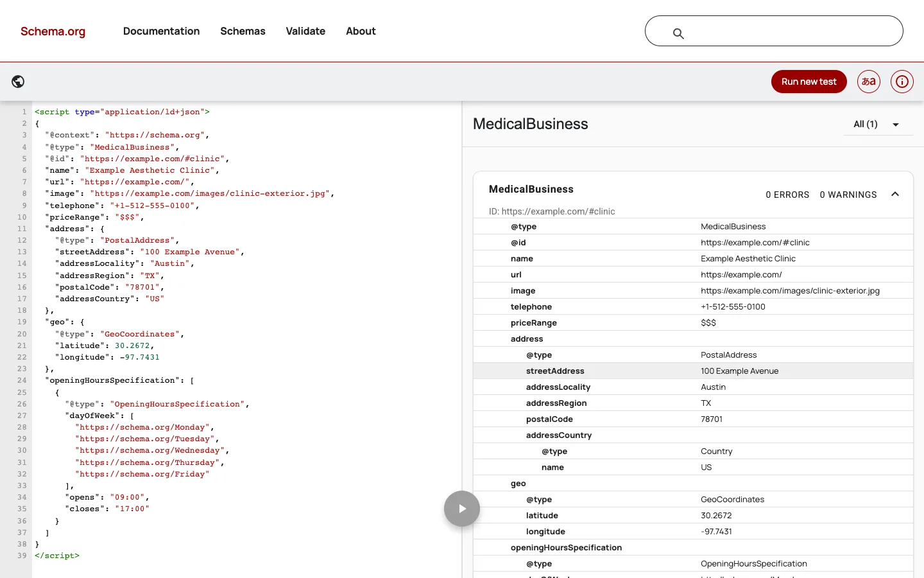
Task: Run validation with the play button
Action: point(462,509)
